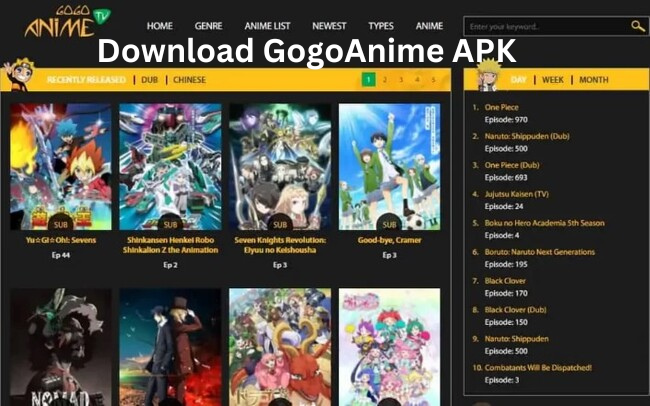Viewport: 650px width, 406px height.
Task: Click Ep 44 under Yu-Gi-Oh! Sevens
Action: pos(61,255)
